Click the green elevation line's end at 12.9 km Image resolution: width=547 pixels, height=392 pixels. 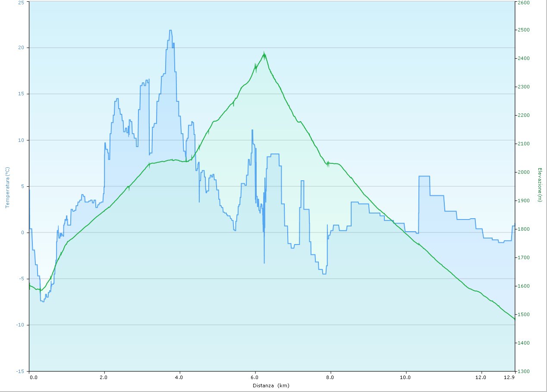click(x=514, y=319)
